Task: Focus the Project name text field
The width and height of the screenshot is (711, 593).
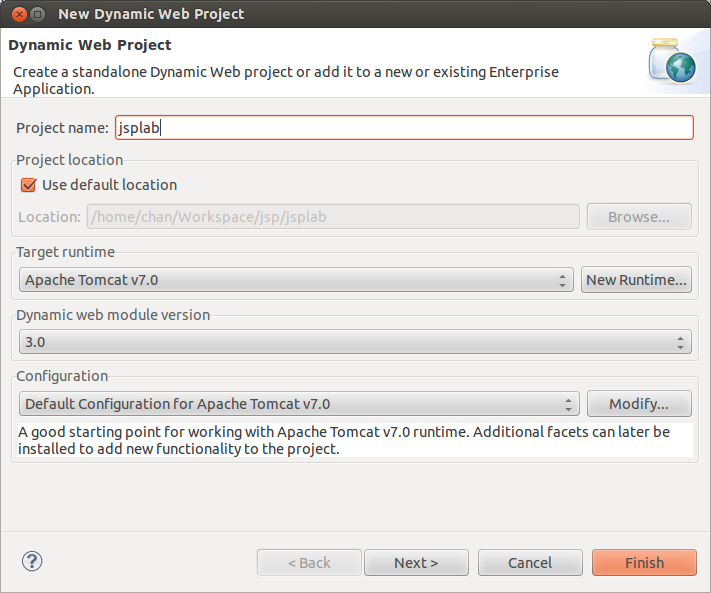Action: pos(404,128)
